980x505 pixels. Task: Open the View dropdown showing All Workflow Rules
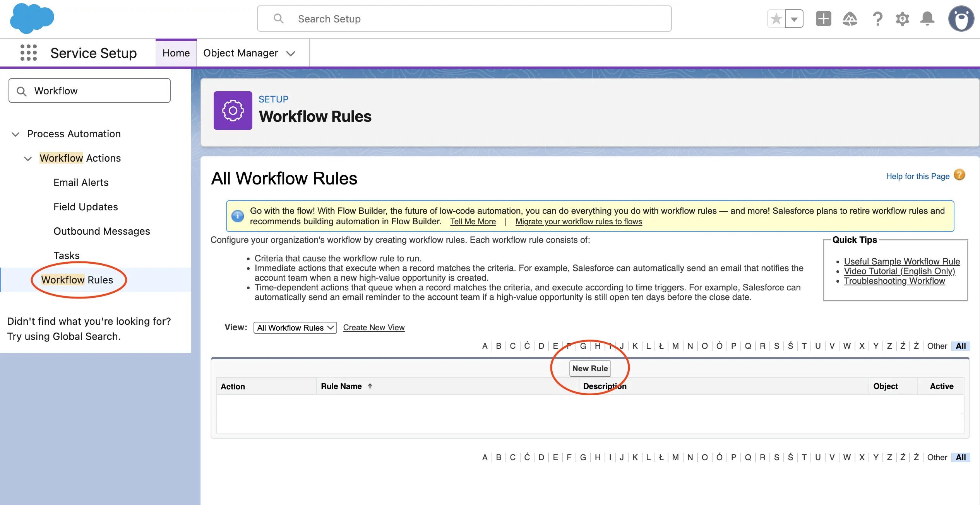click(x=295, y=328)
